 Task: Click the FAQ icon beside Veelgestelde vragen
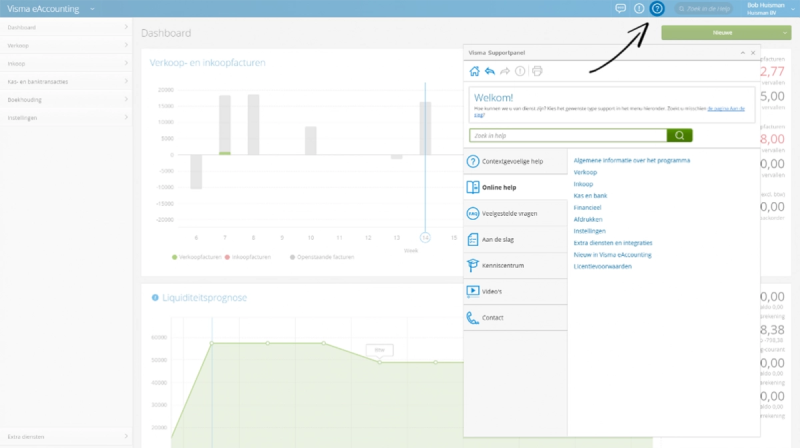coord(473,213)
